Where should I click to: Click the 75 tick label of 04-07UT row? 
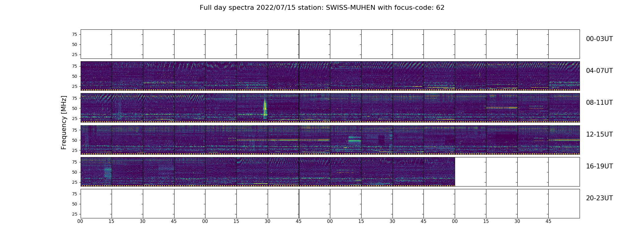[74, 66]
